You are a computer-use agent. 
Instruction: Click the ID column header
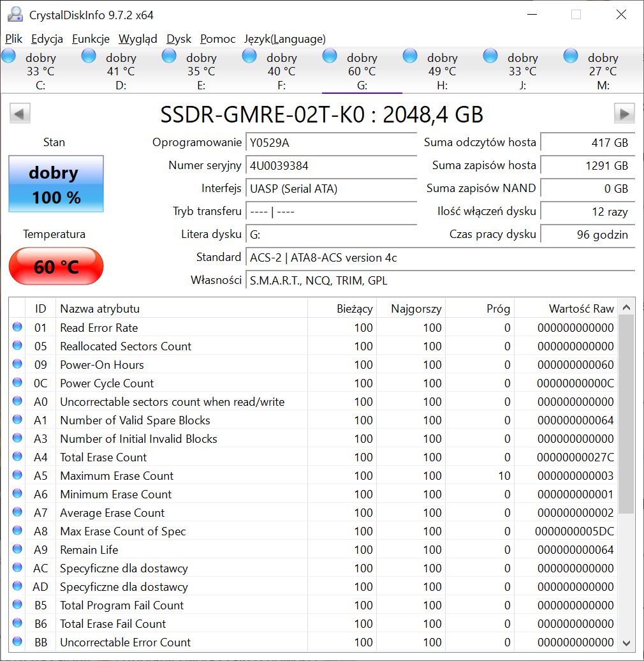coord(40,309)
